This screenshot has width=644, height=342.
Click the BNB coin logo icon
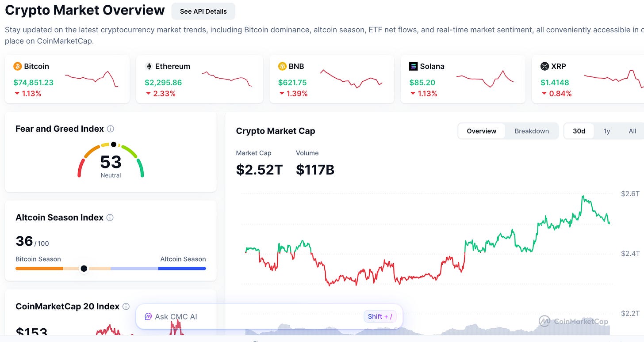[282, 66]
